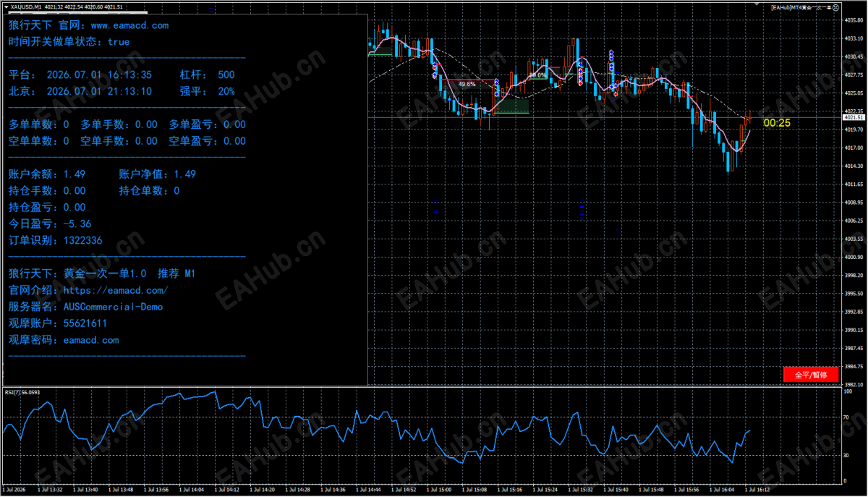The width and height of the screenshot is (868, 497).
Task: Click the 持仓单数: 0 entry
Action: click(149, 191)
